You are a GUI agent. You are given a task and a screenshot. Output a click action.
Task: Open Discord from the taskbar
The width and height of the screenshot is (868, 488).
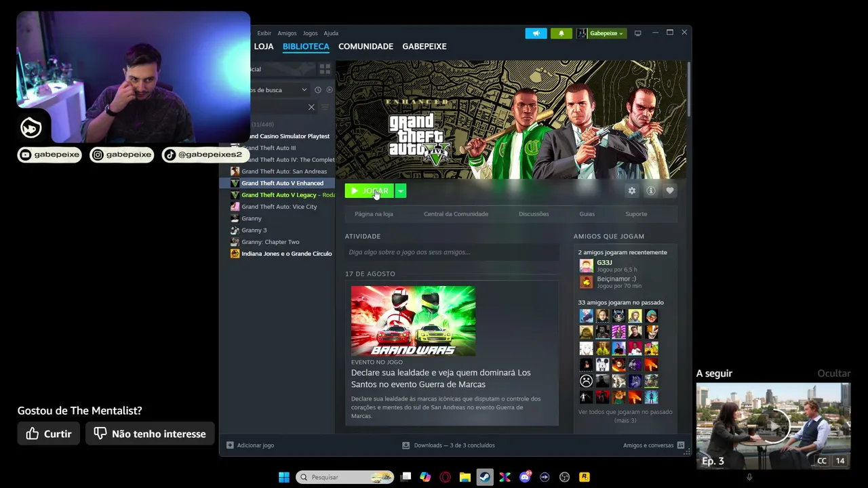525,477
